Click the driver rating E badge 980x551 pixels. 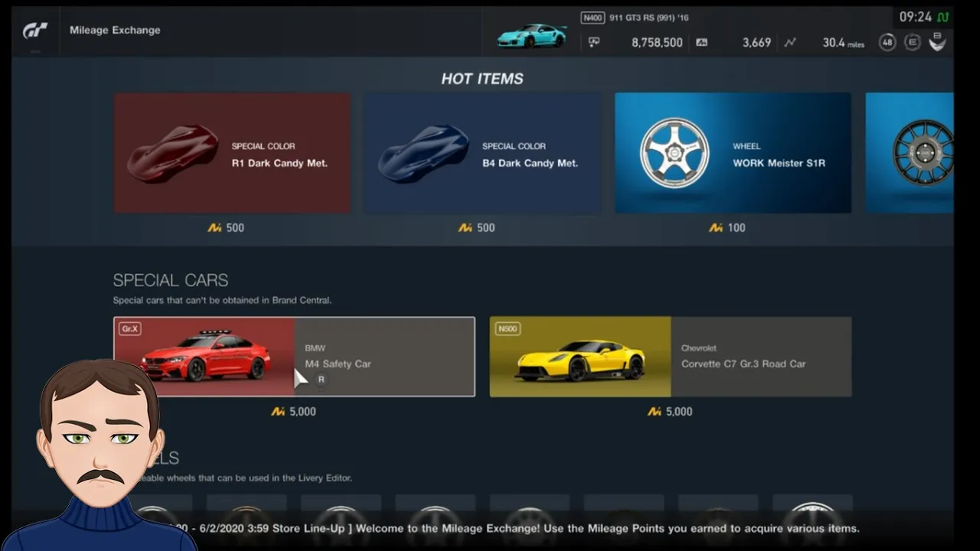(912, 42)
